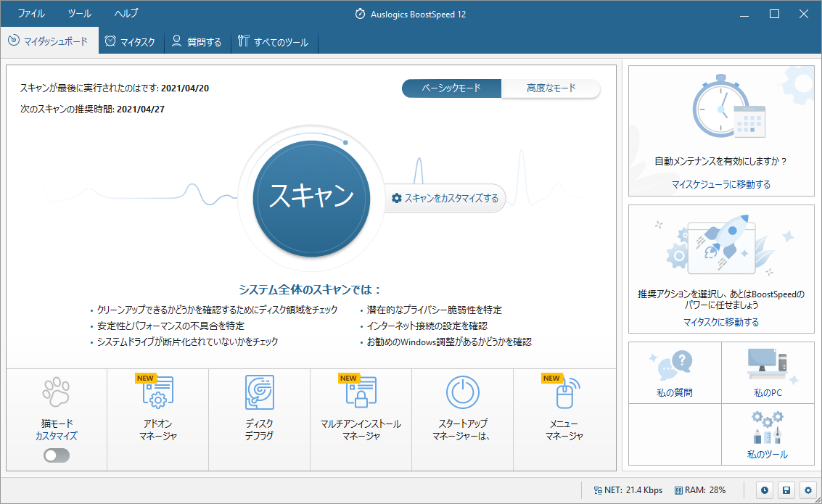Viewport: 822px width, 504px height.
Task: Open the Menu Manager mouse icon
Action: click(564, 394)
